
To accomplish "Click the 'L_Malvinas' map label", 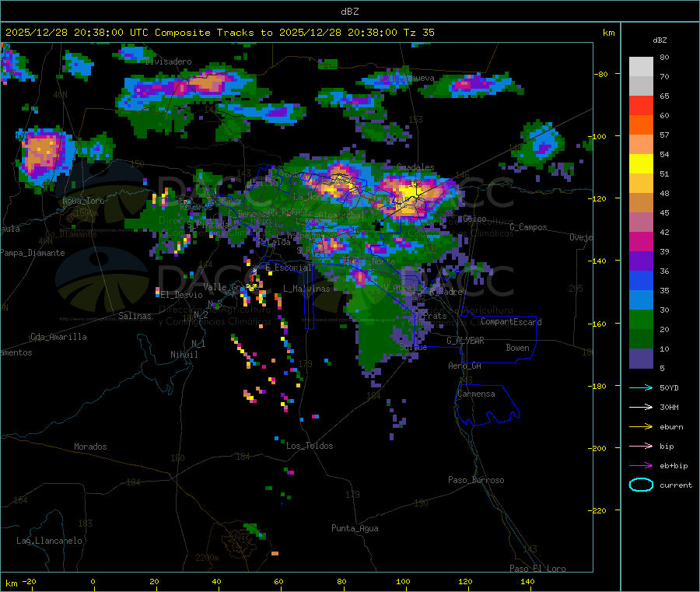I will tap(306, 289).
